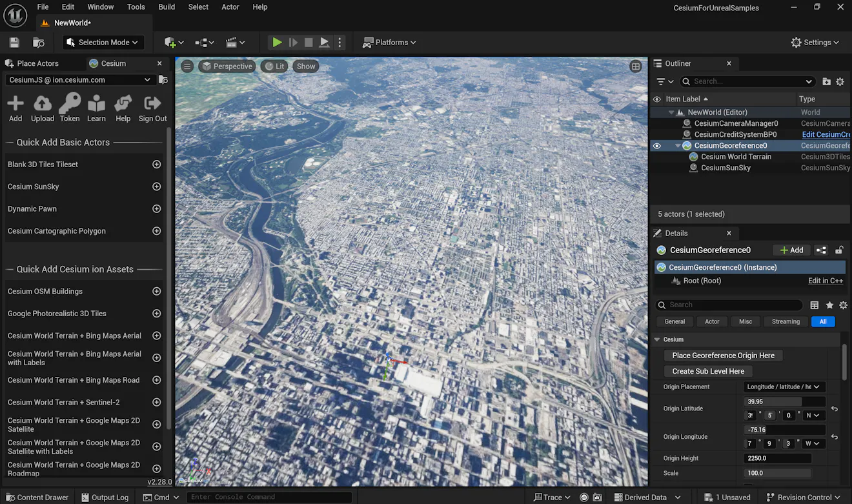Click the eject play control
The width and height of the screenshot is (852, 504).
pos(325,43)
